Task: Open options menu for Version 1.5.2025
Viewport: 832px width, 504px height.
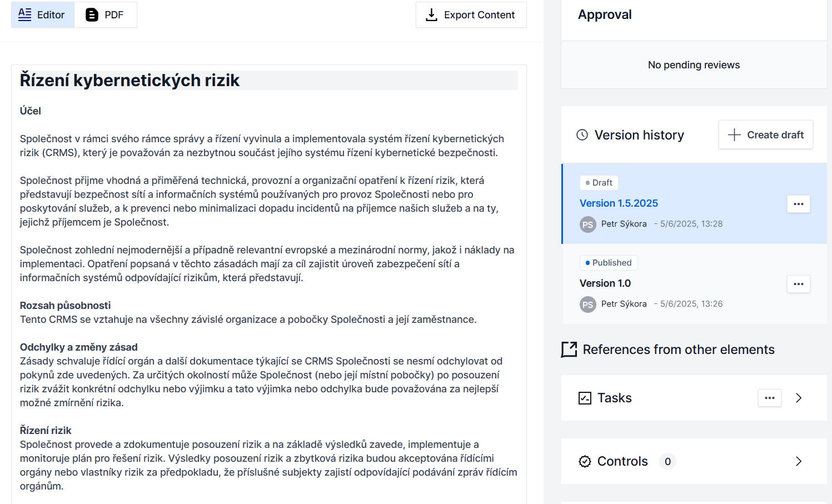Action: (x=798, y=204)
